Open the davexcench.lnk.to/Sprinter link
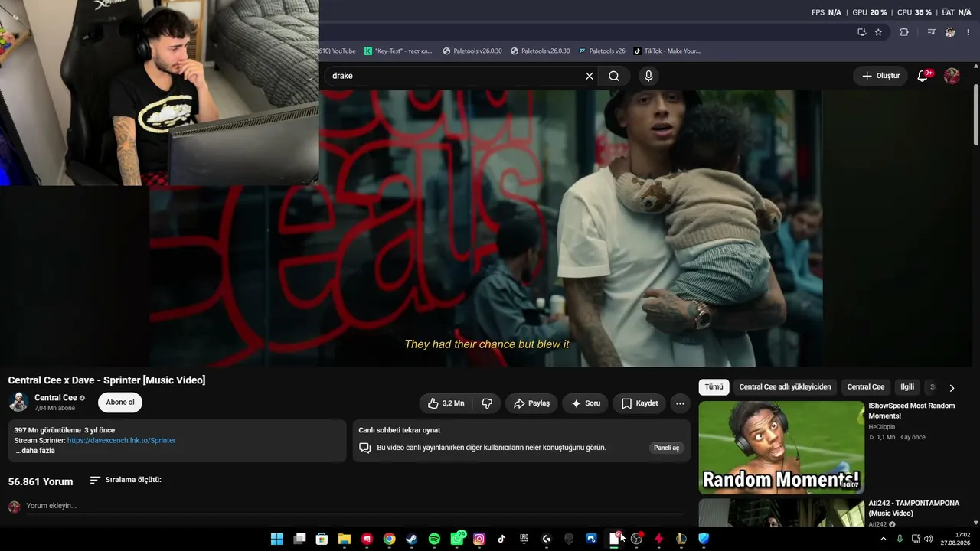 coord(122,441)
